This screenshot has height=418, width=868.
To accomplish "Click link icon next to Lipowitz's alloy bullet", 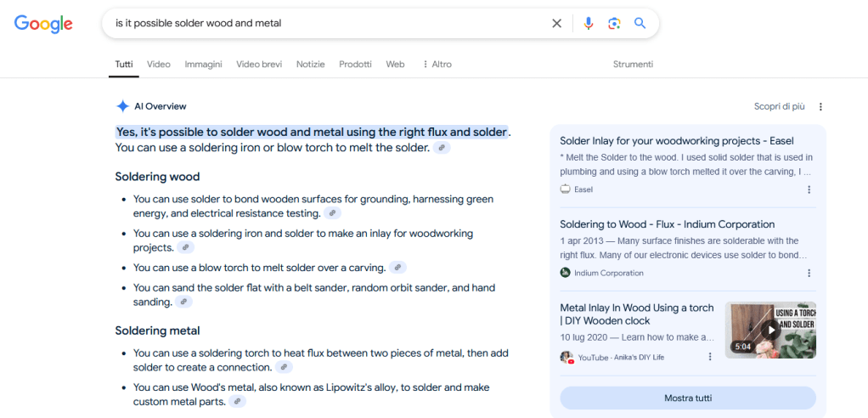I will (x=237, y=402).
